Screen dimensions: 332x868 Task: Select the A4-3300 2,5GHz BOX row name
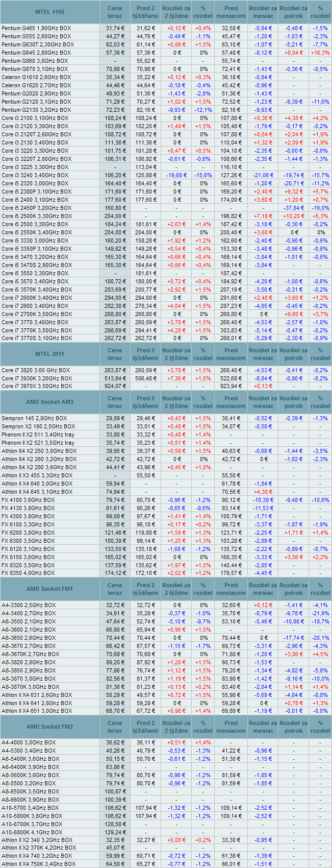point(29,605)
